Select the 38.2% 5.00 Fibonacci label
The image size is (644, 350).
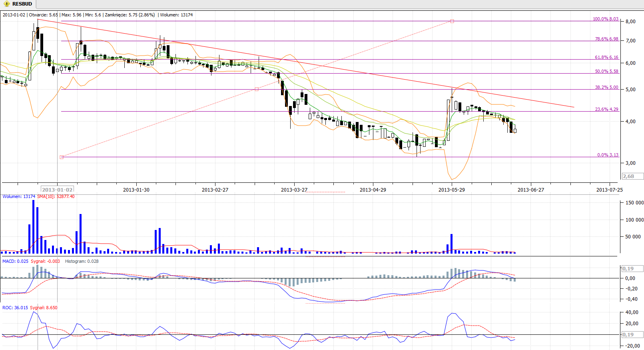click(606, 87)
